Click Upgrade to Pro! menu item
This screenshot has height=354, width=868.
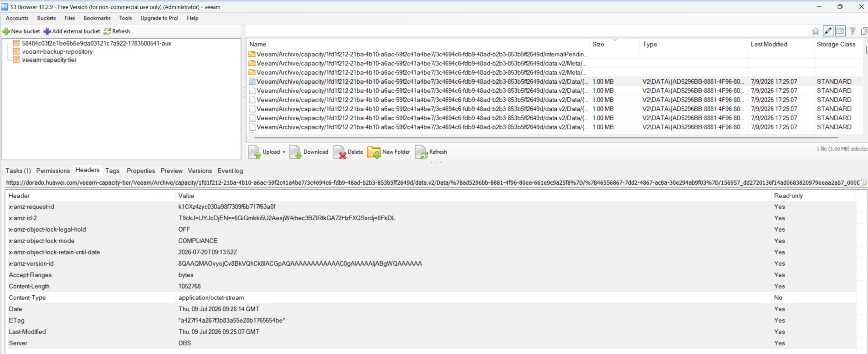click(159, 18)
